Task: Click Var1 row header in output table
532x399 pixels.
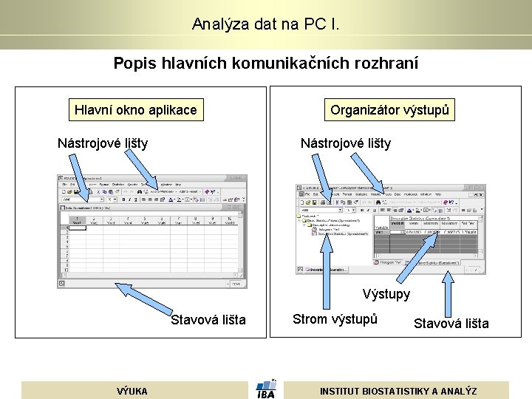Action: pos(382,233)
